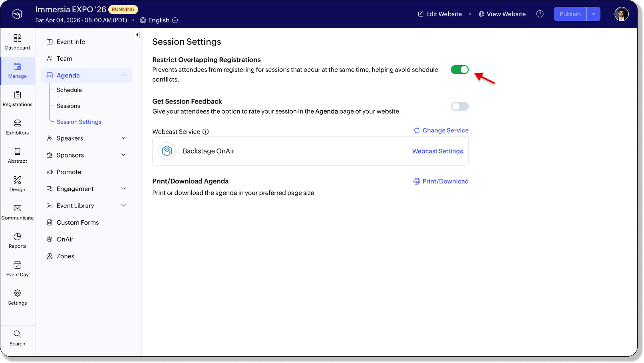Open the Design tools icon

coord(17,180)
